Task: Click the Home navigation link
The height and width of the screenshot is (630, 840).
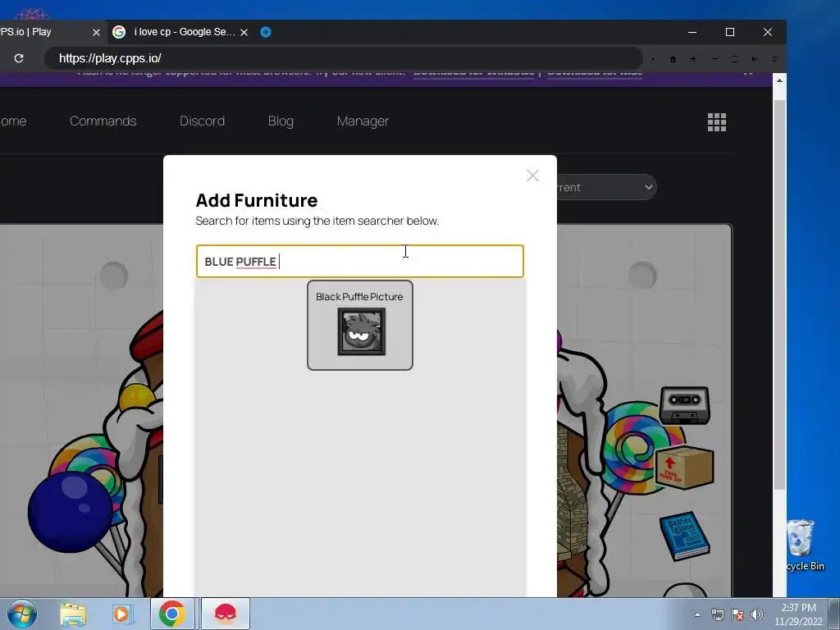Action: coord(13,121)
